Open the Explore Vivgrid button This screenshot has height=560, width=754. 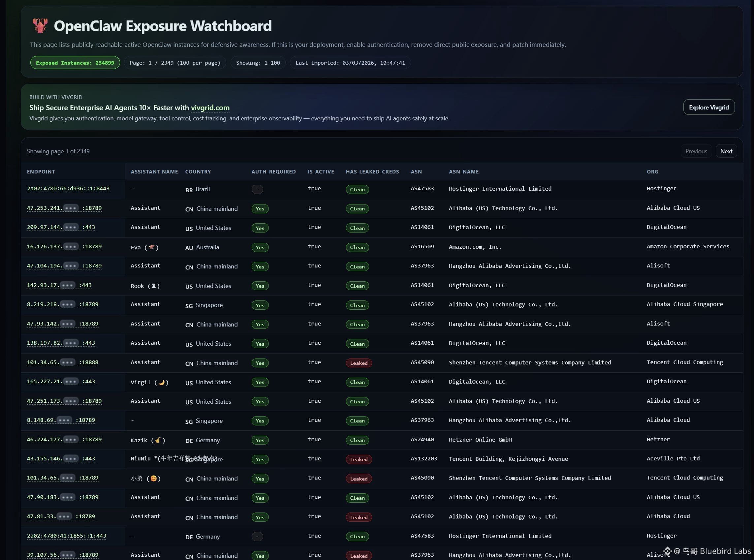[708, 107]
